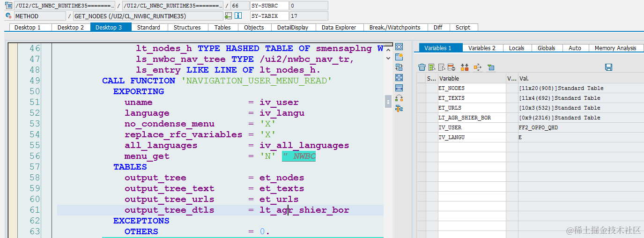Click the green sheet icon in the variables toolbar
Viewport: 644px width, 238px height.
[x=432, y=67]
